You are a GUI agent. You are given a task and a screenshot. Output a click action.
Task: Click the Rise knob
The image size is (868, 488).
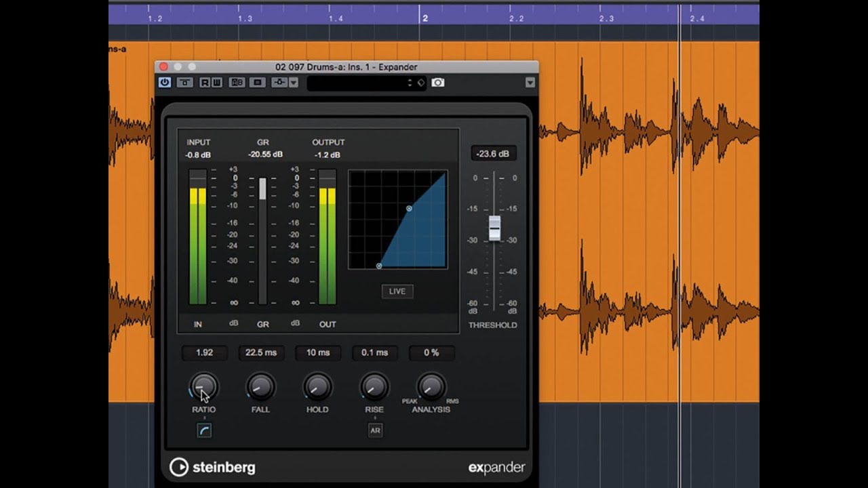pyautogui.click(x=374, y=387)
